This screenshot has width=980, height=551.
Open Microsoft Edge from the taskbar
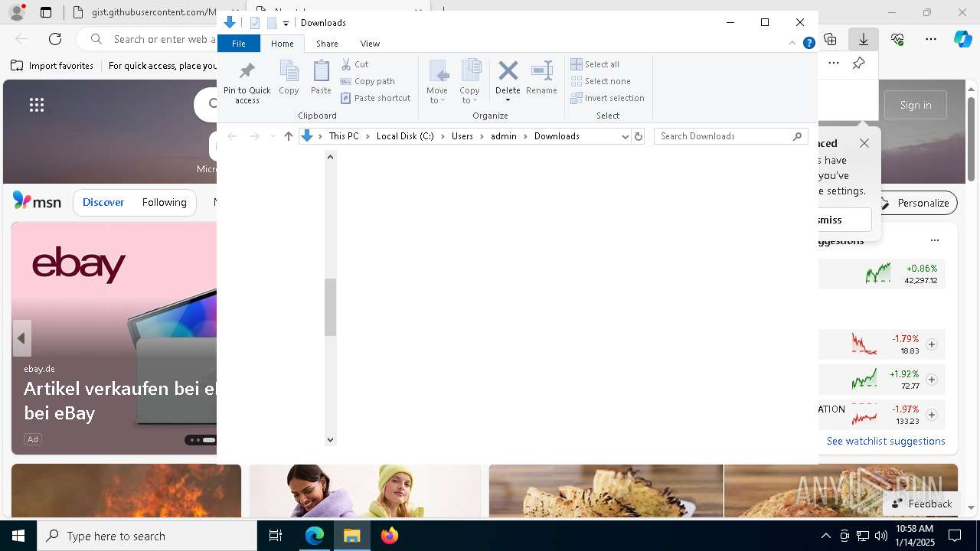click(315, 536)
